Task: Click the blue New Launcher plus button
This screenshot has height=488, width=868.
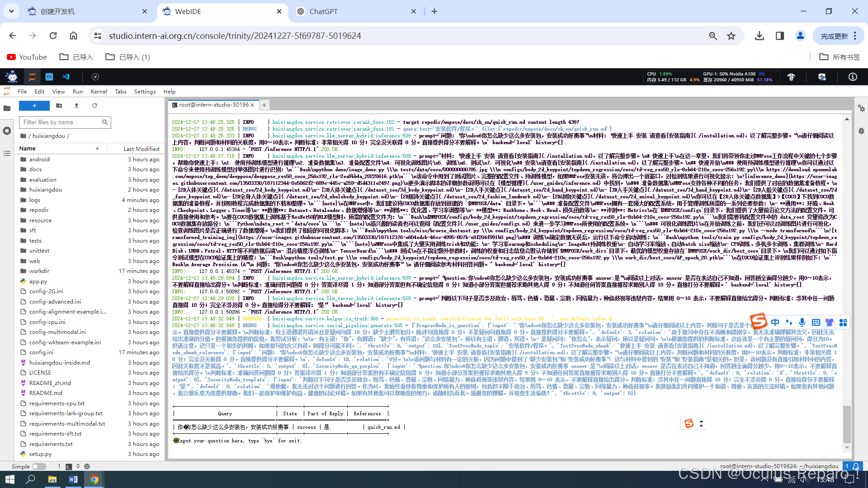Action: tap(34, 105)
